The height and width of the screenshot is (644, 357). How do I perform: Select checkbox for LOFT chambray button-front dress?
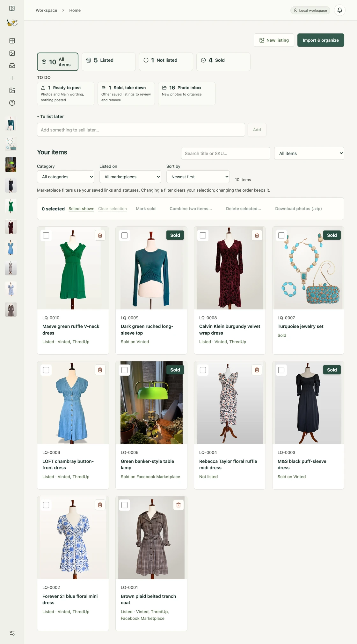46,370
